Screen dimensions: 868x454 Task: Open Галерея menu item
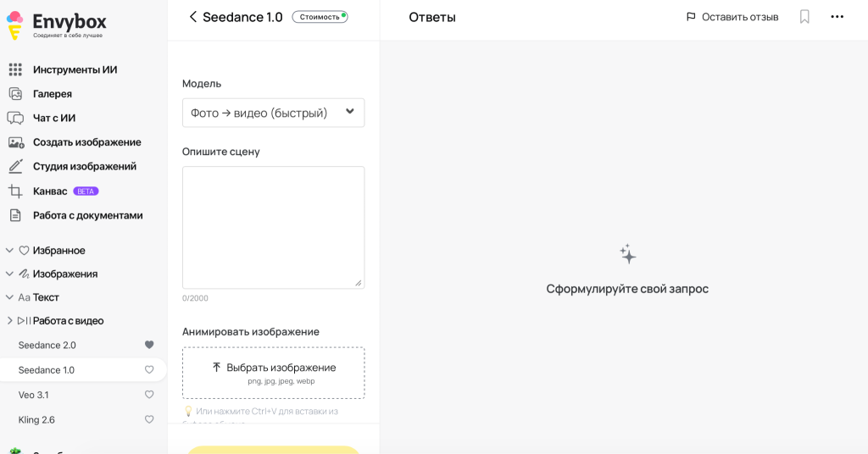point(53,94)
